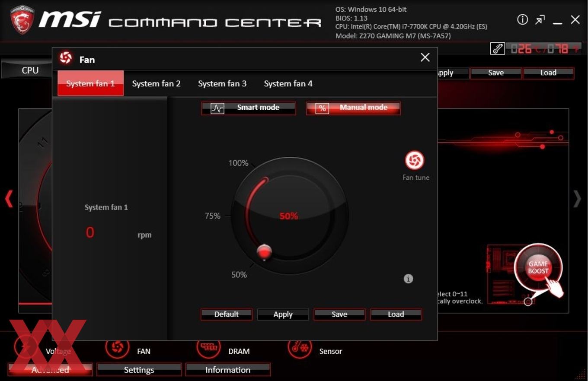Screen dimensions: 588x381
Task: Open Settings bottom button
Action: tap(139, 370)
